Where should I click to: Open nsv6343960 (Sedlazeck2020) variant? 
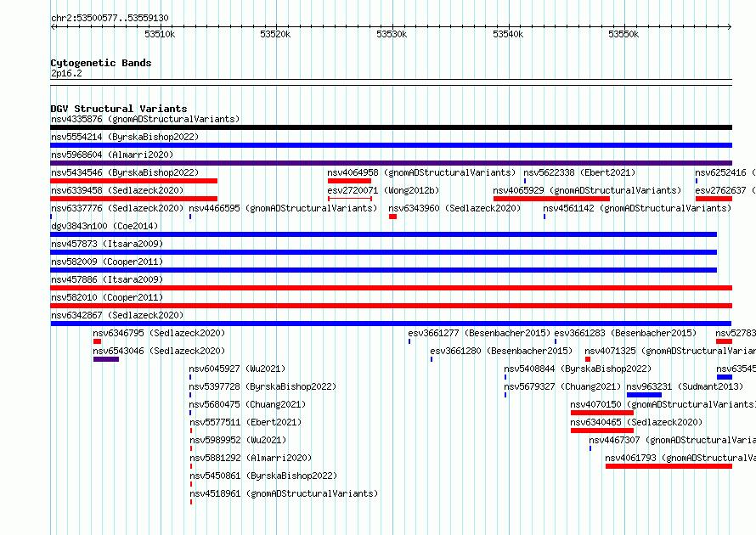coord(454,208)
